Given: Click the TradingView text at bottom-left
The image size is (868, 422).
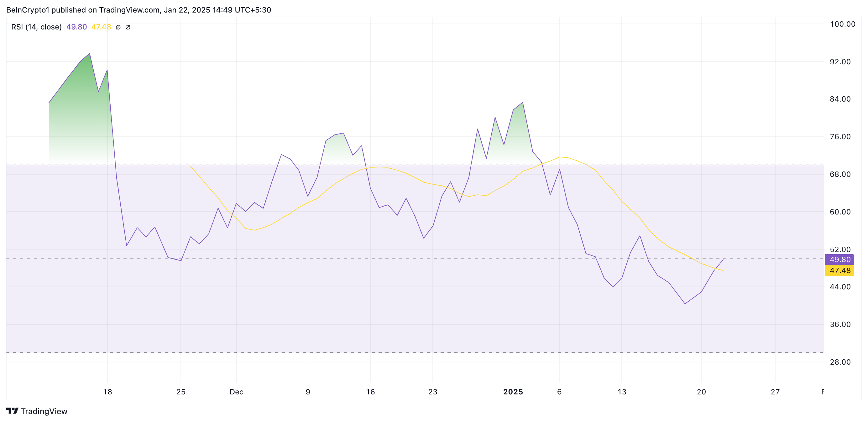Looking at the screenshot, I should click(44, 411).
